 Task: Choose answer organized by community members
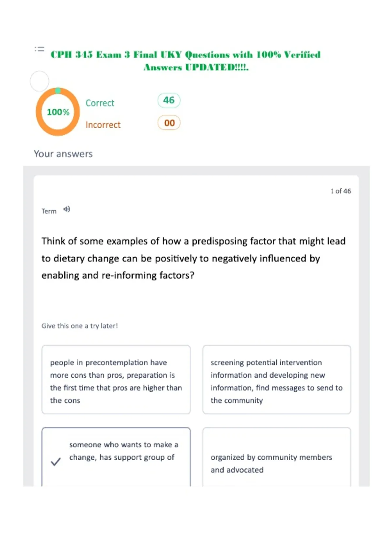click(277, 457)
